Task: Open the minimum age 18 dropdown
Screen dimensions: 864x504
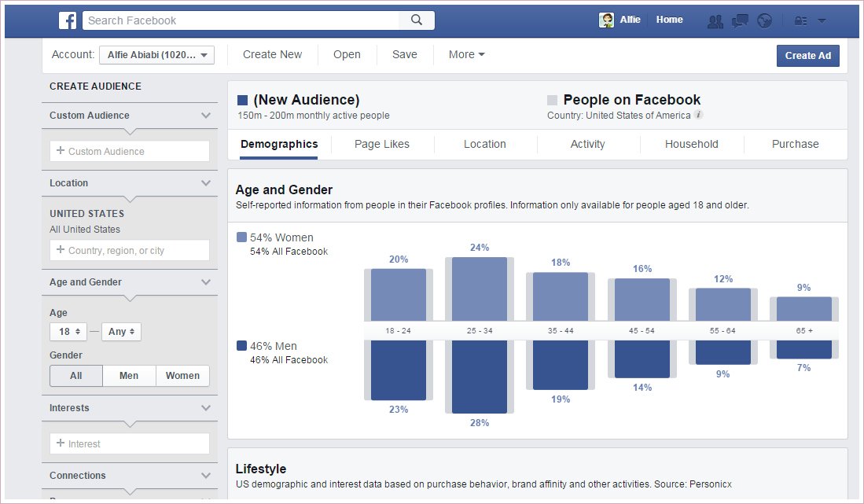Action: (x=68, y=332)
